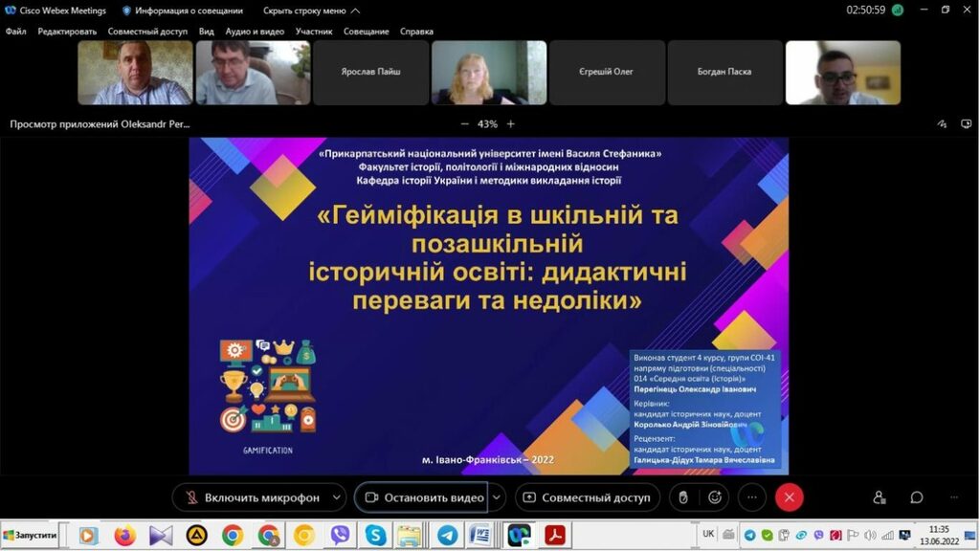Open the reactions emoji picker
The height and width of the screenshot is (551, 980).
(715, 497)
